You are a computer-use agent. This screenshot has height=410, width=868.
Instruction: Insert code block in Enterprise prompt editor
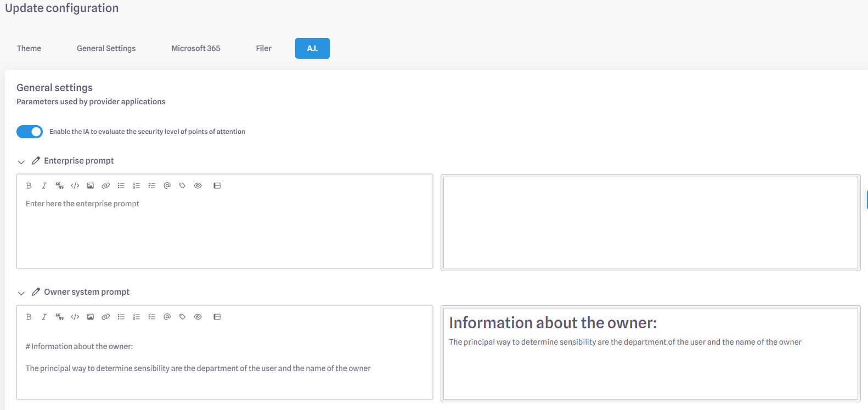75,186
